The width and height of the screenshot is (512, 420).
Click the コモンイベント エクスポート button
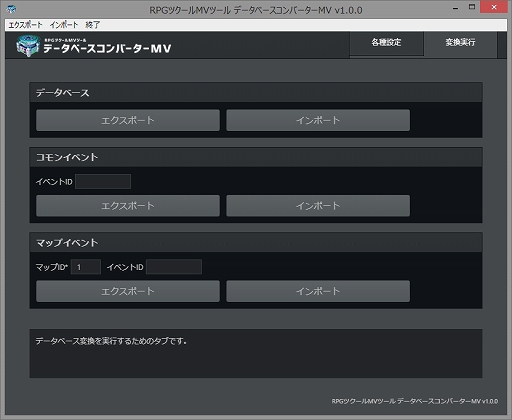tap(128, 206)
